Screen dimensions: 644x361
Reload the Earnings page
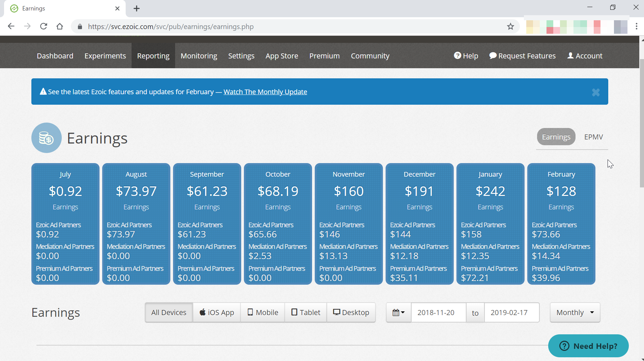tap(44, 26)
